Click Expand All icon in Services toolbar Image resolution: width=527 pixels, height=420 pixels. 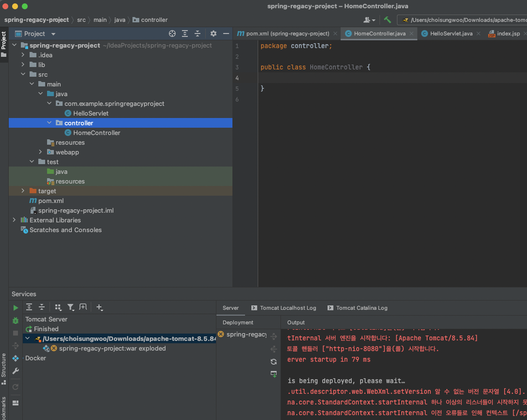29,307
